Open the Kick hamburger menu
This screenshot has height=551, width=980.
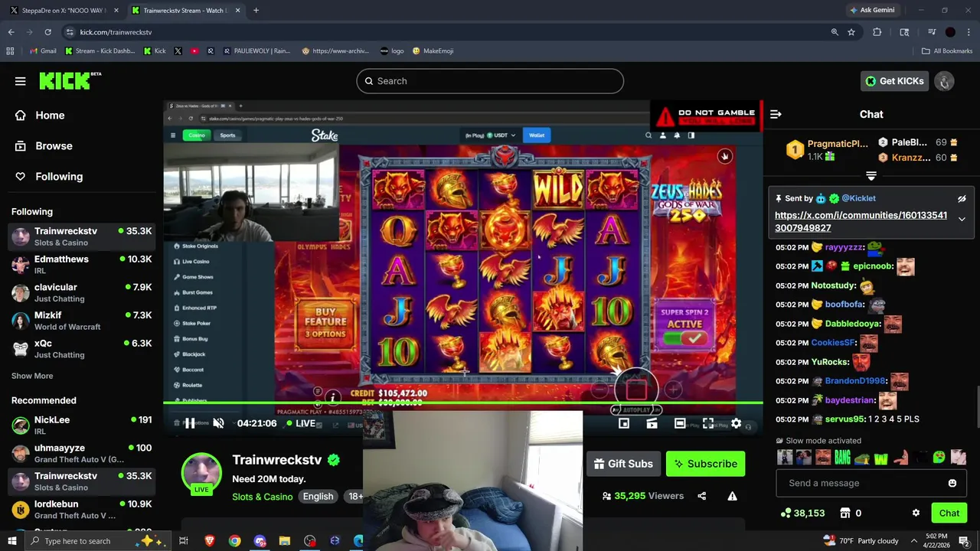tap(21, 81)
